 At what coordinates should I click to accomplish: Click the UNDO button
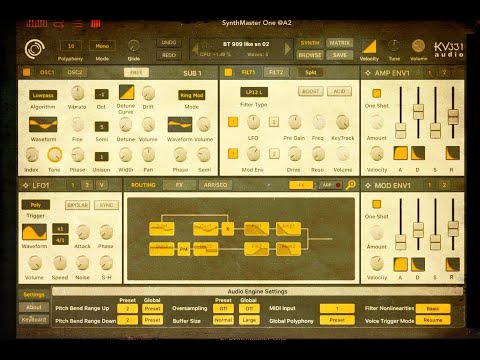[x=169, y=43]
